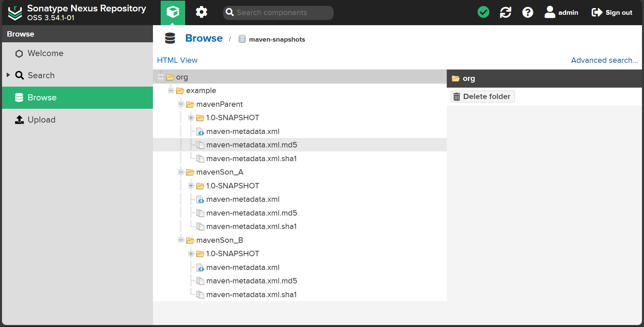
Task: Select maven-metadata.xml.md5 under mavenParent
Action: pos(300,145)
